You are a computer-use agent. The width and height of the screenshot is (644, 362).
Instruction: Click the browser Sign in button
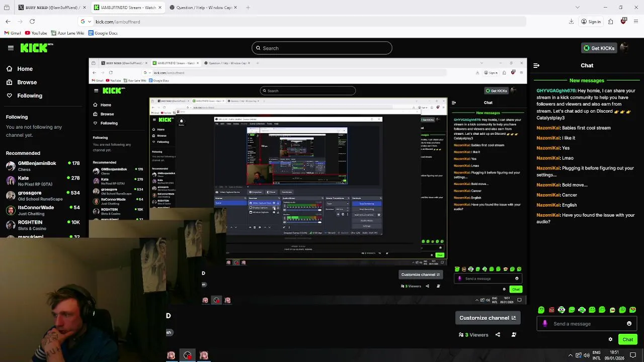591,22
